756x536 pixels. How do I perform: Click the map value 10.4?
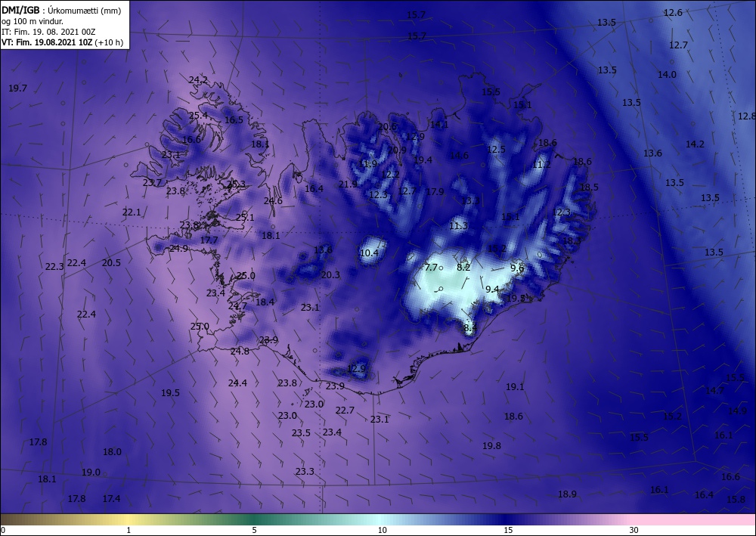(x=370, y=253)
